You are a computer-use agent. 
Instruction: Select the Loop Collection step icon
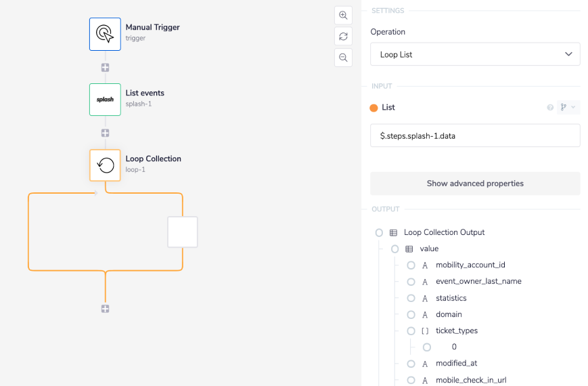pos(105,165)
